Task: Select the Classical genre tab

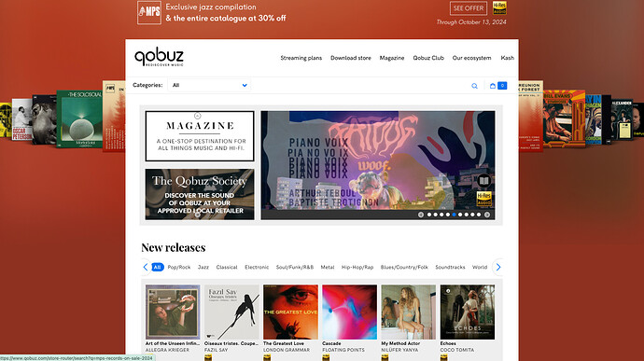Action: click(227, 267)
